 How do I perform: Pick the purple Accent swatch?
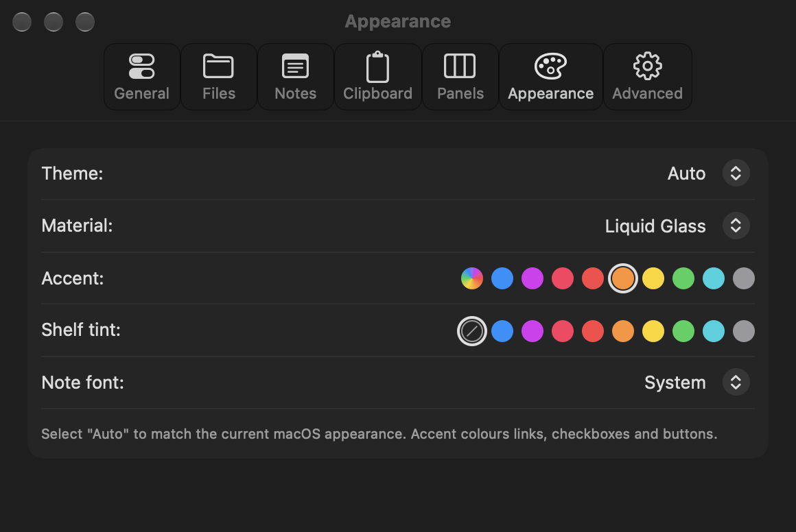pyautogui.click(x=532, y=278)
